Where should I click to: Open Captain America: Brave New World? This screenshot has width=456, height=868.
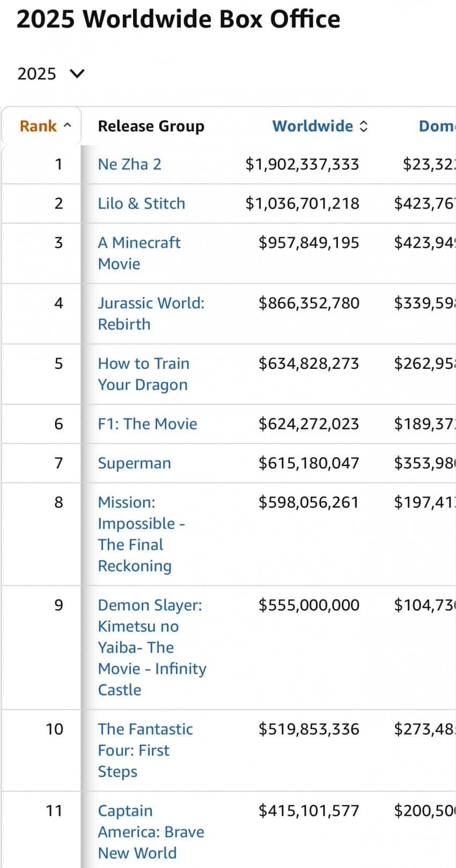(151, 832)
